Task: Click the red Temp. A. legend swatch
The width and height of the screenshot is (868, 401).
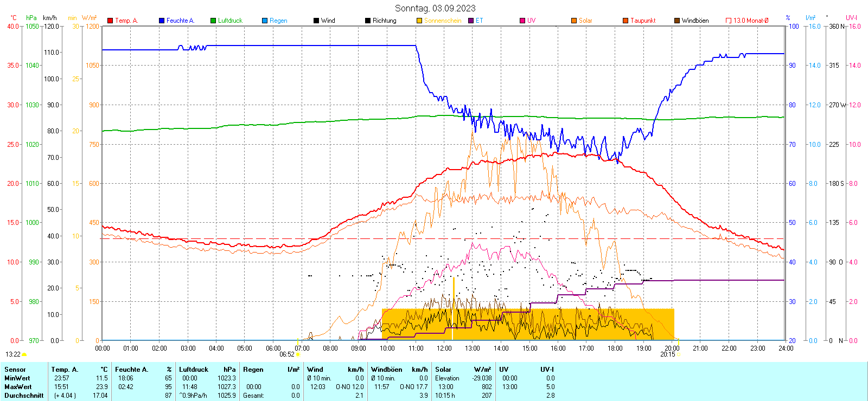Action: point(110,21)
